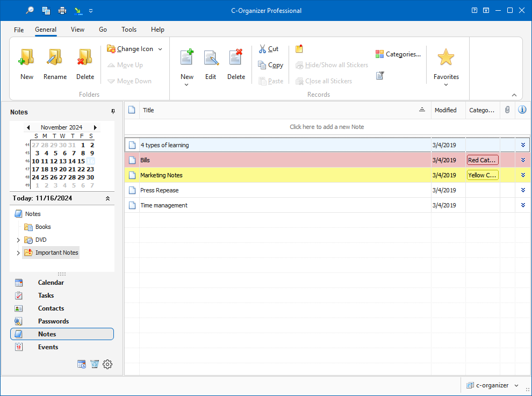The height and width of the screenshot is (396, 532).
Task: Delete the selected folder from the Folders group
Action: pyautogui.click(x=85, y=64)
